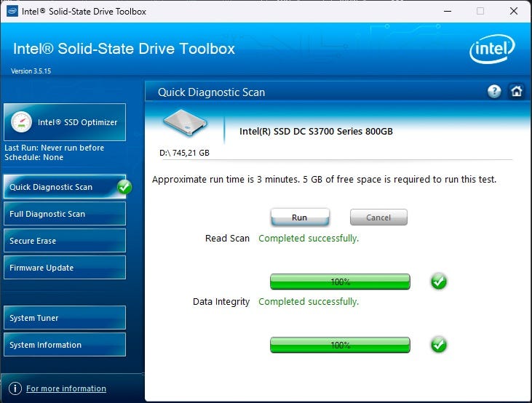Viewport: 532px width, 403px height.
Task: Open Full Diagnostic Scan
Action: [x=65, y=214]
